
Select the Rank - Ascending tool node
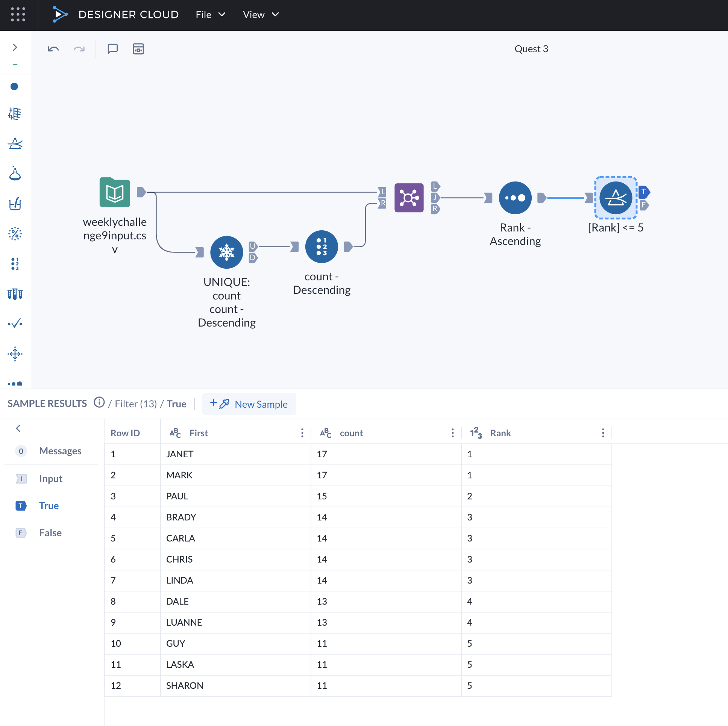pos(515,198)
